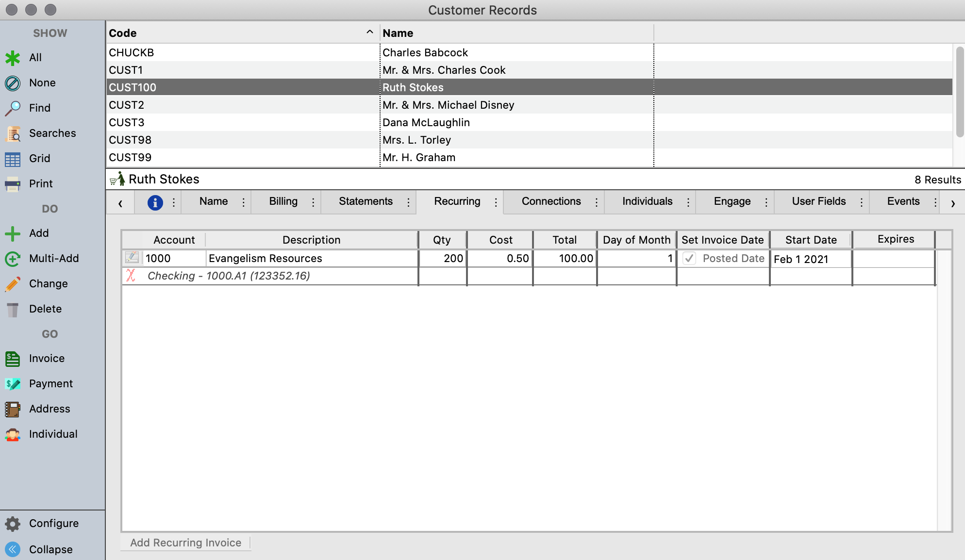Collapse the sidebar with the Collapse button
Image resolution: width=965 pixels, height=560 pixels.
13,549
